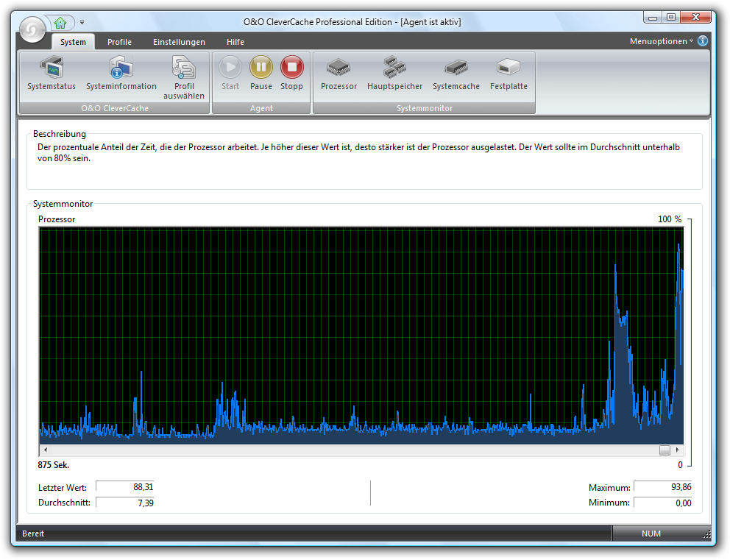Click the status bar resize grip
The image size is (730, 560).
tap(706, 534)
